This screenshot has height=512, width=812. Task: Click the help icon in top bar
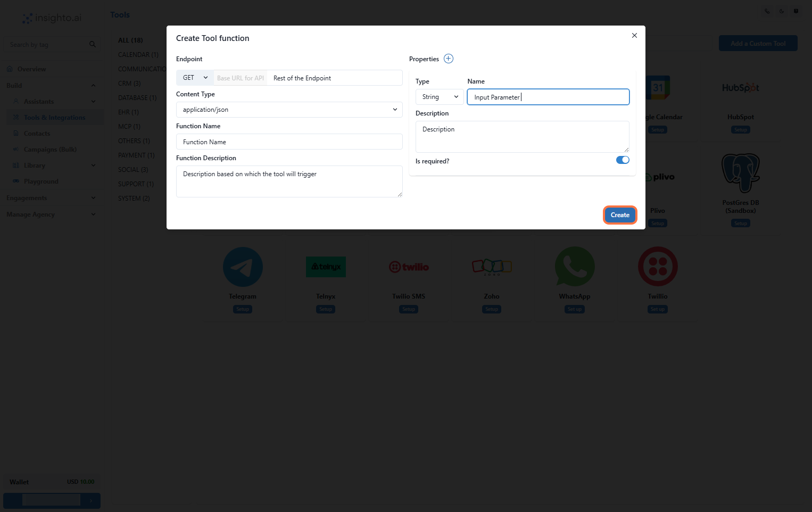pyautogui.click(x=796, y=11)
